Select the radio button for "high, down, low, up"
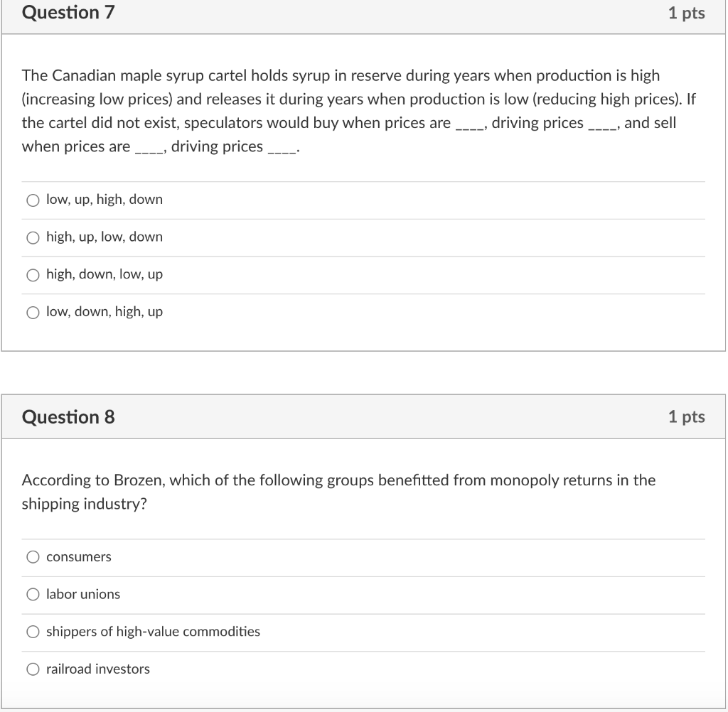This screenshot has width=728, height=712. 33,275
